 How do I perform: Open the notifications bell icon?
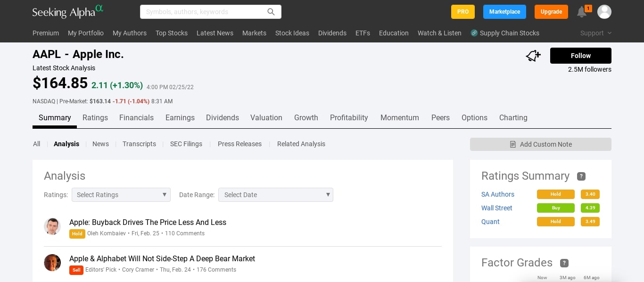point(582,12)
